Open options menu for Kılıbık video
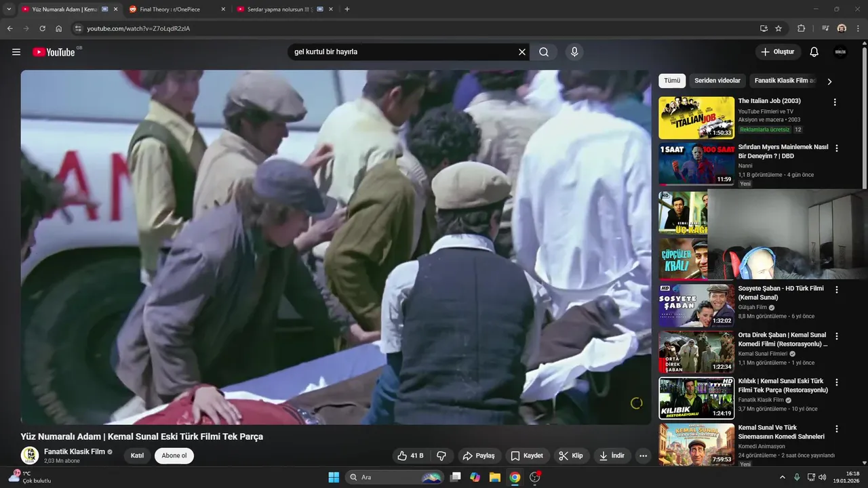Screen dimensions: 868x488 click(836, 382)
